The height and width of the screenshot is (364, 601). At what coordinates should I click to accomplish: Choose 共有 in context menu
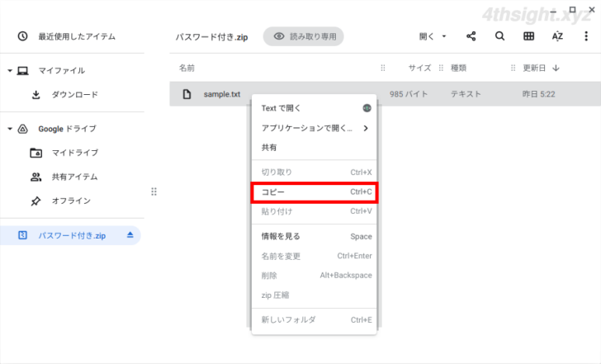click(x=314, y=148)
